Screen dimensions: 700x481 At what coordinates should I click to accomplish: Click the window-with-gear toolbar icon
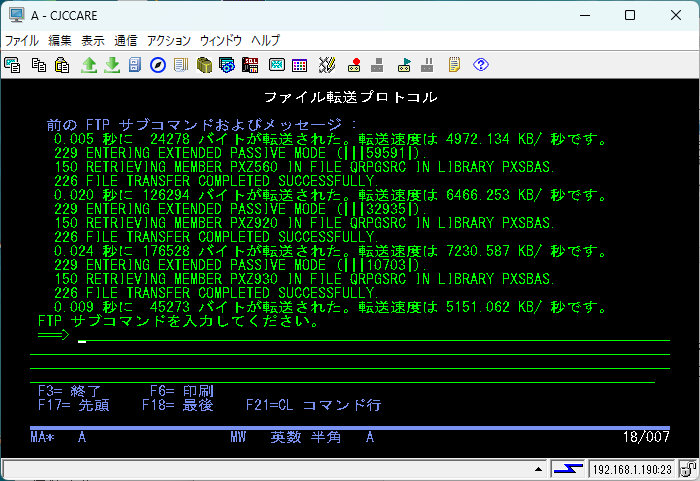point(227,65)
